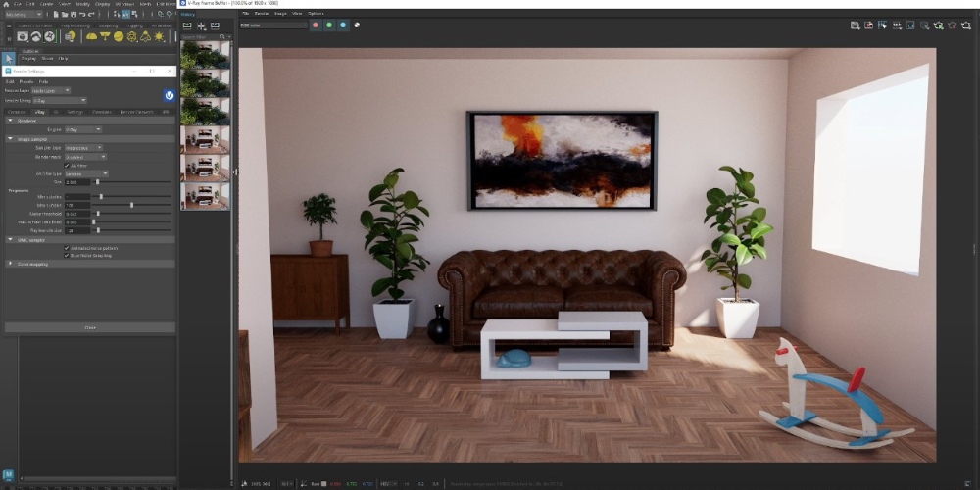Open the Render mask dropdown
980x490 pixels.
(x=85, y=157)
